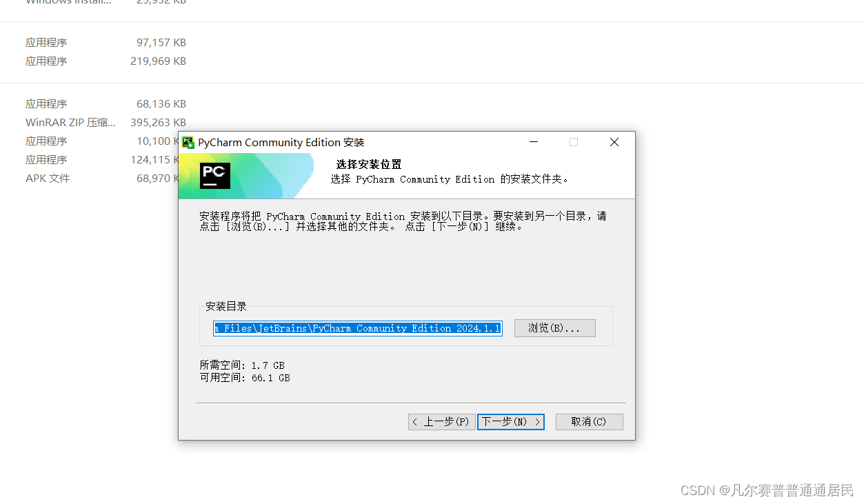The image size is (864, 504).
Task: Click the 219,969 KB file size
Action: tap(159, 61)
